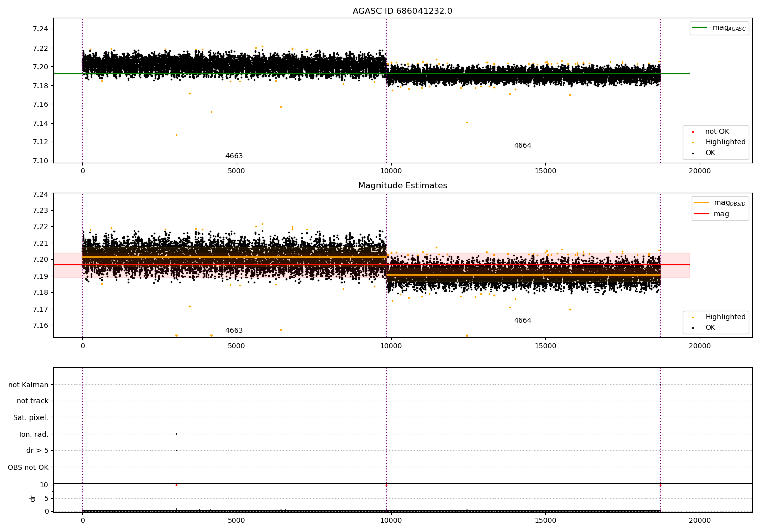Click the 7.14 y-axis tick label
This screenshot has height=532, width=760.
(40, 124)
